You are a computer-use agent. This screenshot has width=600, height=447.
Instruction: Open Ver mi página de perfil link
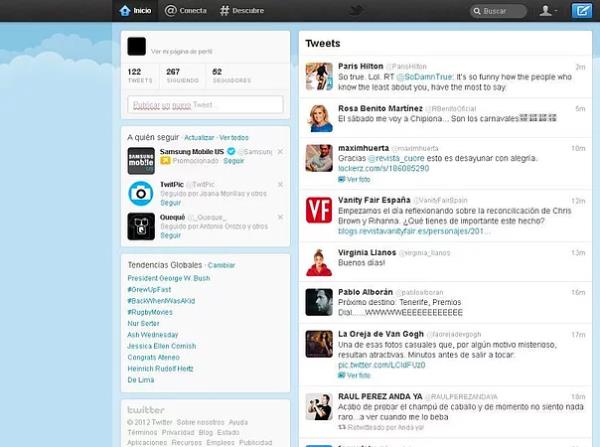point(182,52)
